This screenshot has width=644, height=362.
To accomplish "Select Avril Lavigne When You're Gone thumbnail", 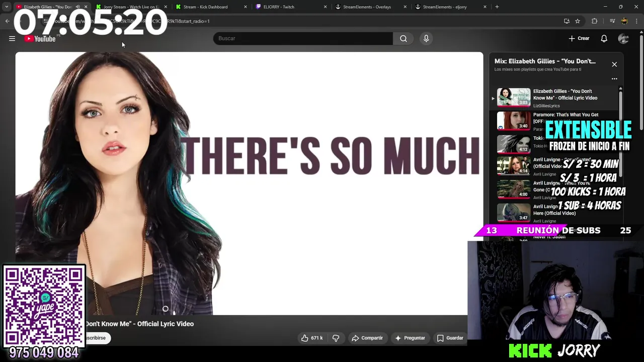I will (x=514, y=190).
